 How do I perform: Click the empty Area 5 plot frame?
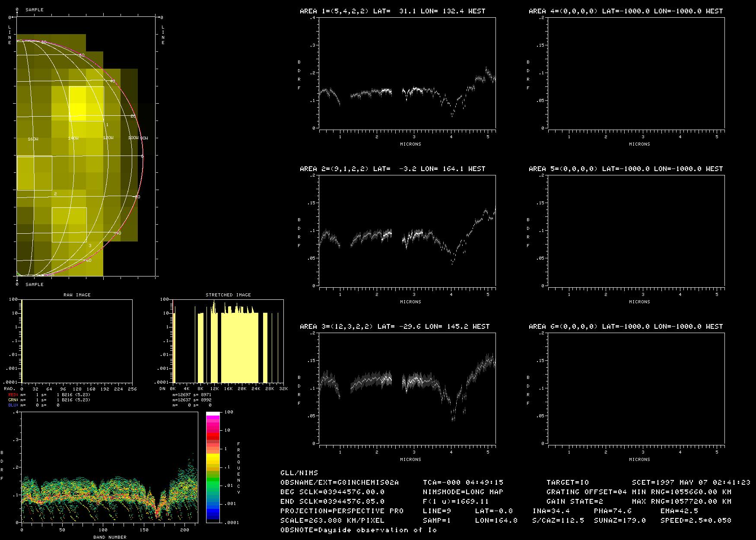coord(636,231)
